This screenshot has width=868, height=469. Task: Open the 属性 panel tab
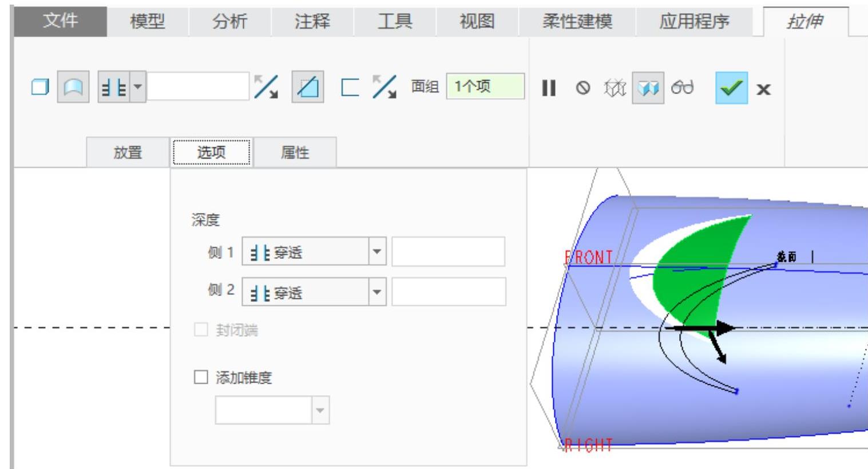[295, 152]
